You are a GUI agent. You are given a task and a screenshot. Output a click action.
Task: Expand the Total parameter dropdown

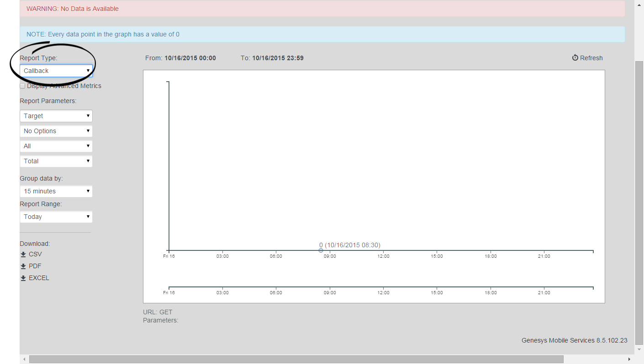point(56,161)
